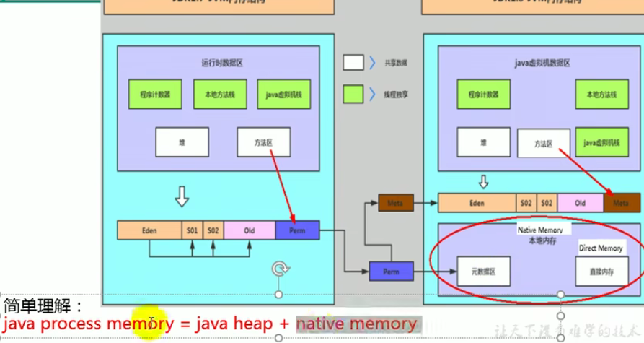Viewport: 644px width, 343px height.
Task: Click sizing handle directly below the rotation handle
Action: tap(278, 295)
